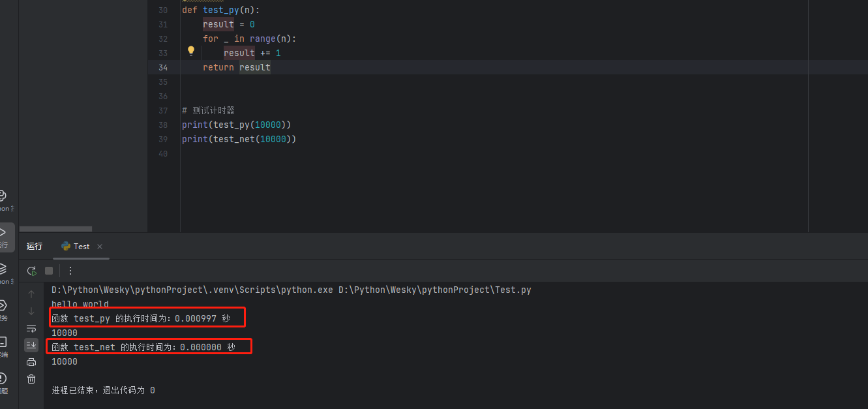Open the Services tool window
The image size is (868, 409).
[3, 306]
